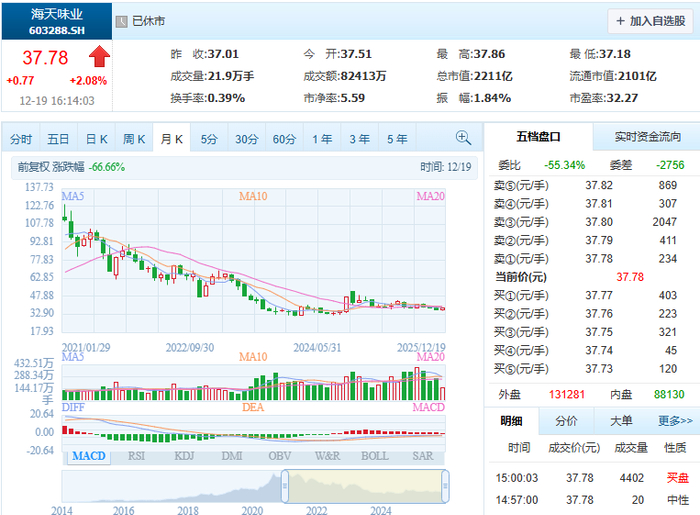
Task: Click the 买① bid price 37.77
Action: click(x=599, y=295)
